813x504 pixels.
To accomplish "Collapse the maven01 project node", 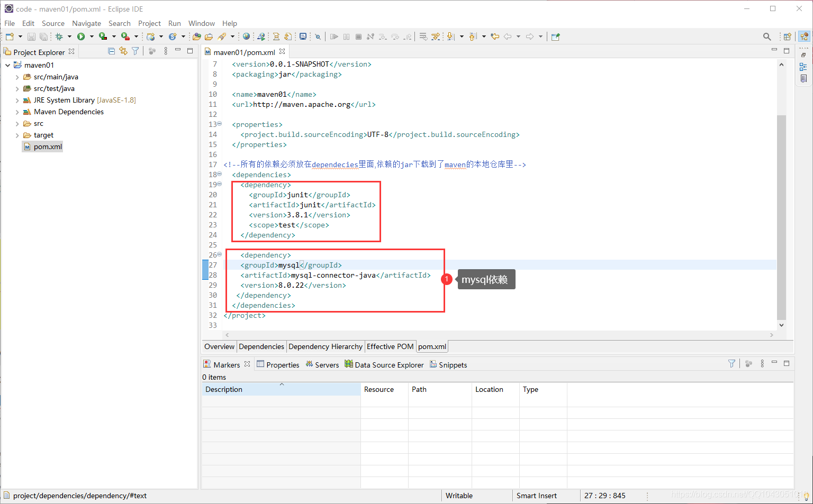I will (x=7, y=65).
